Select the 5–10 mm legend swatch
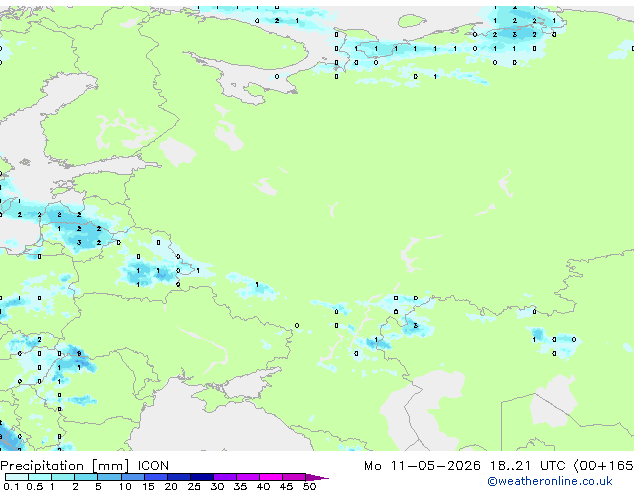 (109, 477)
